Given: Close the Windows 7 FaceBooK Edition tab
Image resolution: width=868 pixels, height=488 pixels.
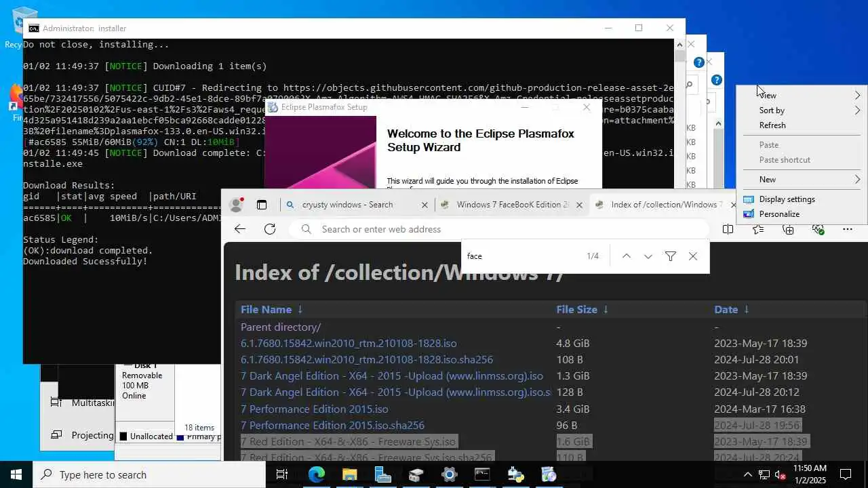Looking at the screenshot, I should click(x=579, y=205).
